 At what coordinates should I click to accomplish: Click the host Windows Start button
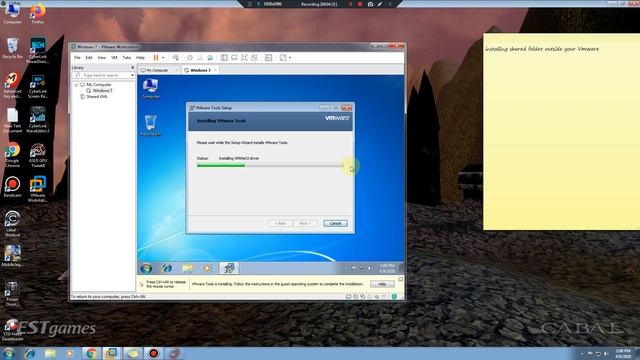pos(9,353)
